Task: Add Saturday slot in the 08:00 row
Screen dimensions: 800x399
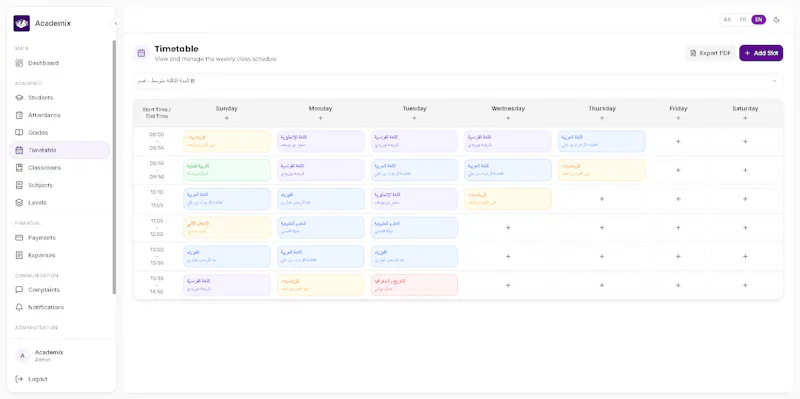Action: (745, 141)
